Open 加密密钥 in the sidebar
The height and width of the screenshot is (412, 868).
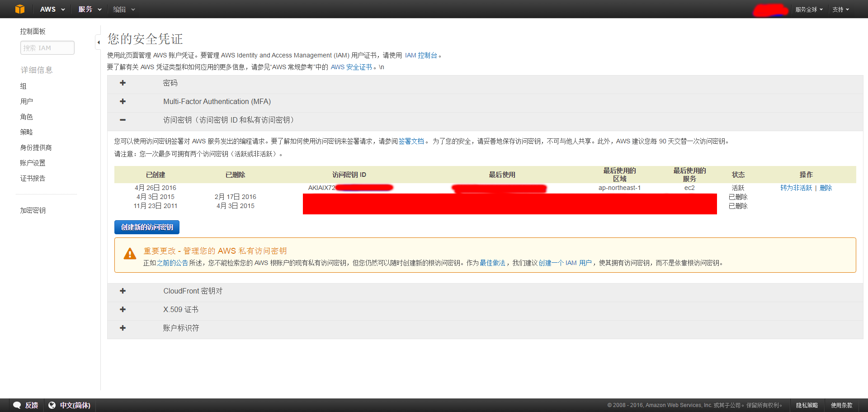[33, 210]
